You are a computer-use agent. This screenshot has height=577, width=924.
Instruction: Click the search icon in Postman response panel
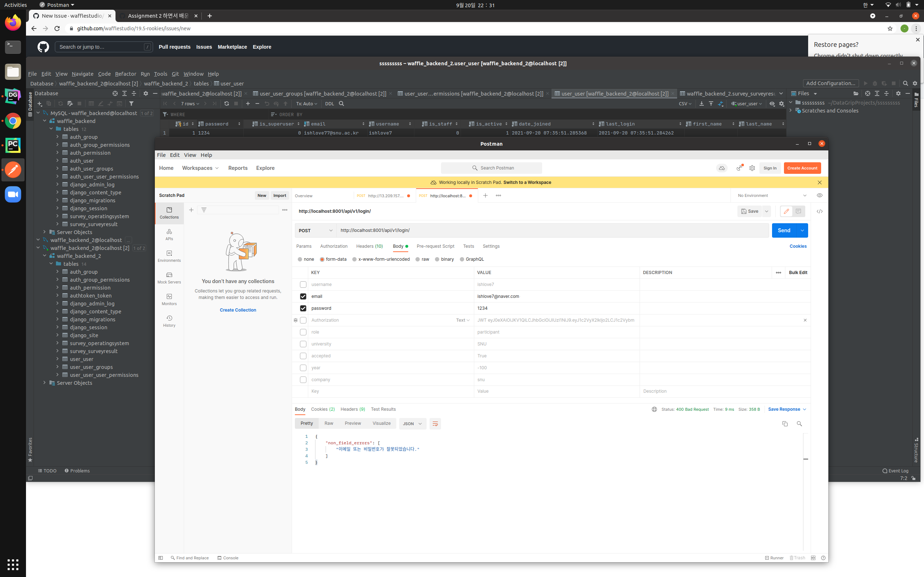[x=799, y=424]
